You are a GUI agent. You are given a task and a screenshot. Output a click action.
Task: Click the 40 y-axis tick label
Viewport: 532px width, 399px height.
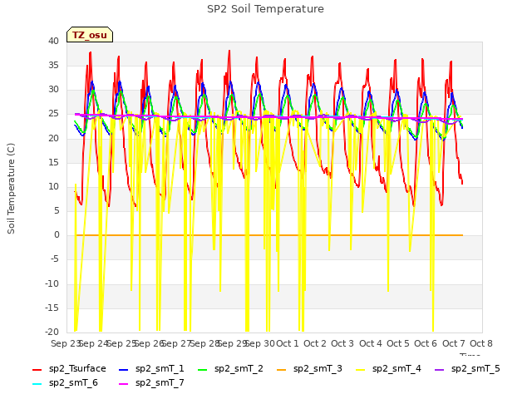coord(53,41)
